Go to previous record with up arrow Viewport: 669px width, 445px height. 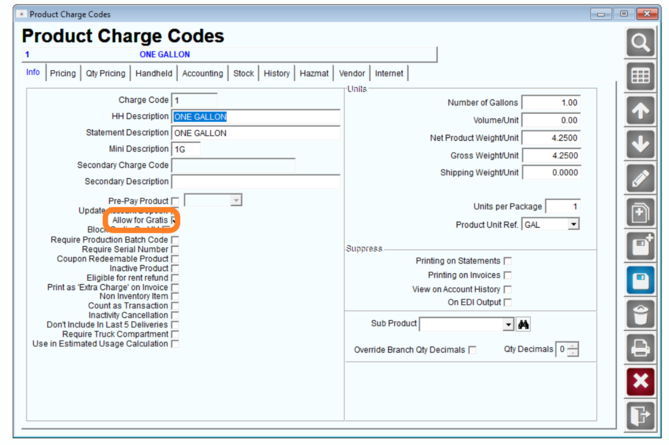[640, 111]
